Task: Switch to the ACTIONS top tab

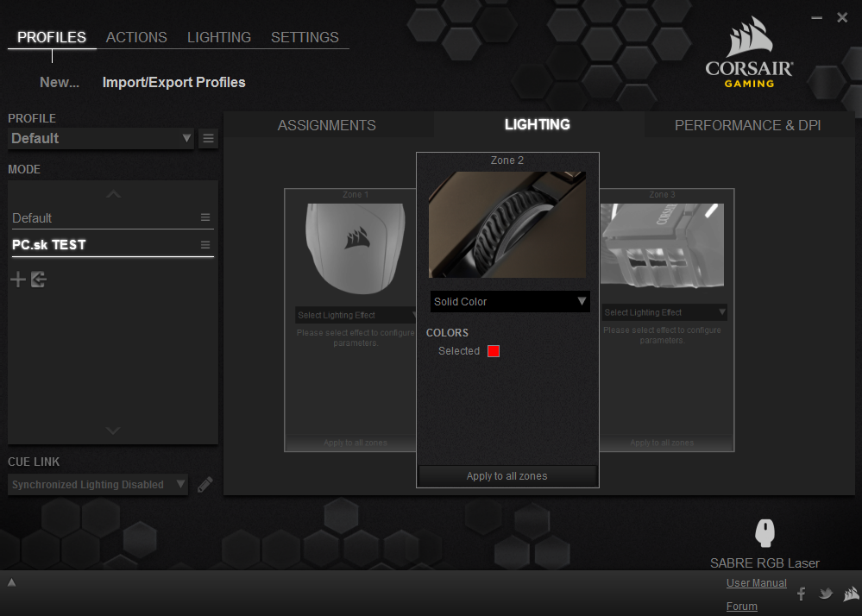Action: [x=136, y=37]
